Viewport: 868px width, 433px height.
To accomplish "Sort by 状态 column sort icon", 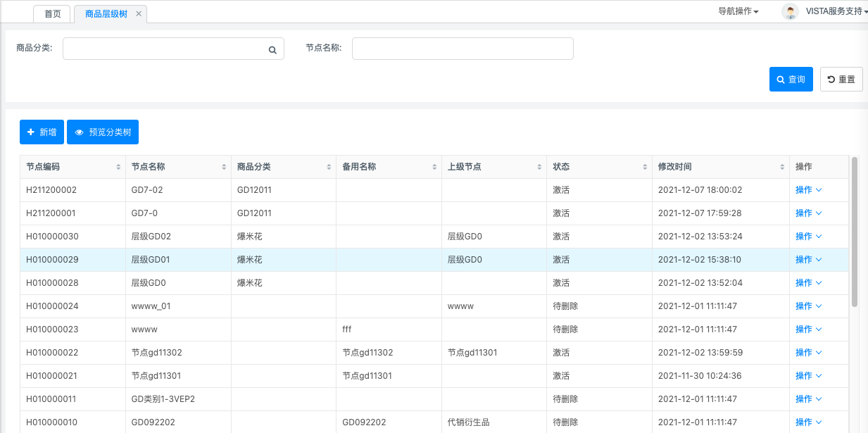I will (645, 168).
